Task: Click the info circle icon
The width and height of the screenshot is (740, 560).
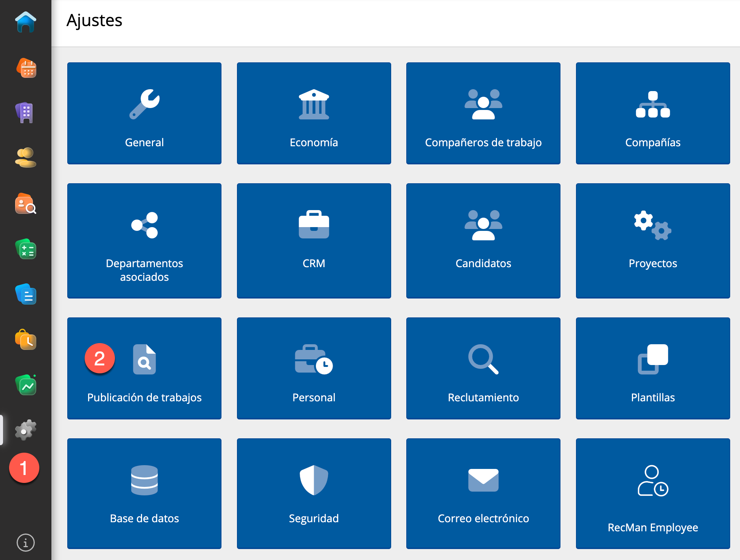Action: pos(26,543)
